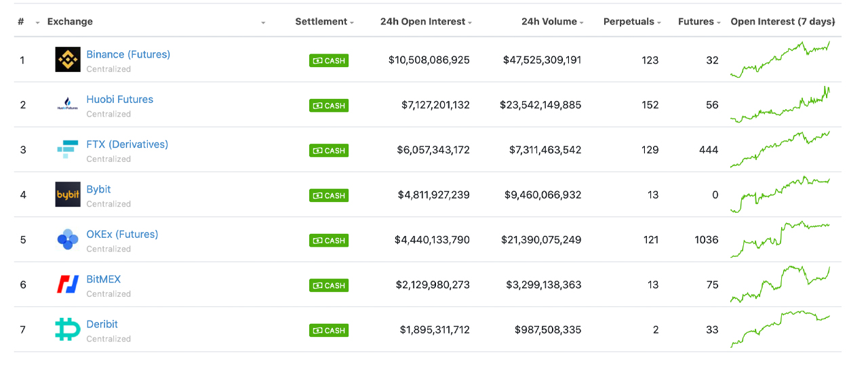Image resolution: width=868 pixels, height=366 pixels.
Task: Open the Deribit exchange link
Action: [102, 324]
